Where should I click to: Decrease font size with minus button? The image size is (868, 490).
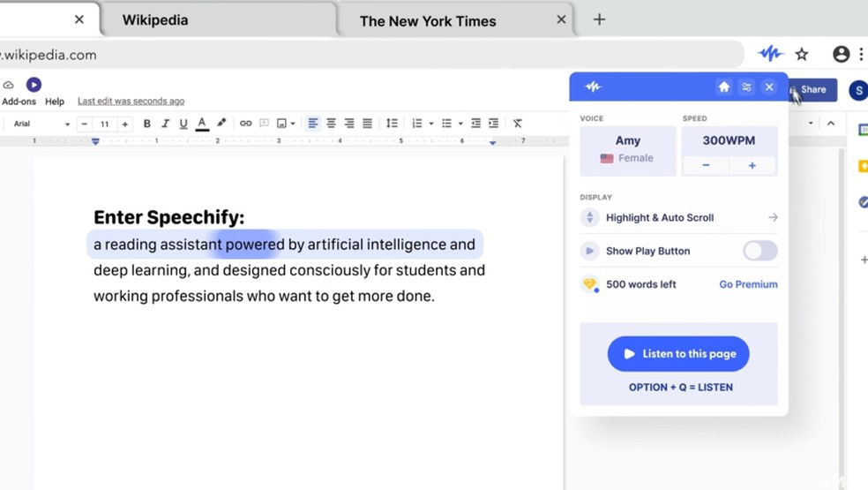84,124
